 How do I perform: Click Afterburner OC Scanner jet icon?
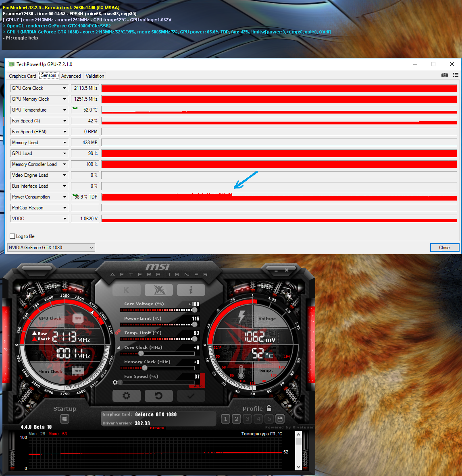159,290
